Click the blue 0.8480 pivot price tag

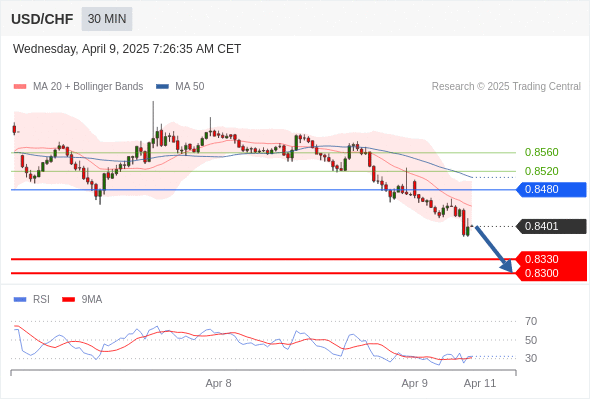click(551, 189)
